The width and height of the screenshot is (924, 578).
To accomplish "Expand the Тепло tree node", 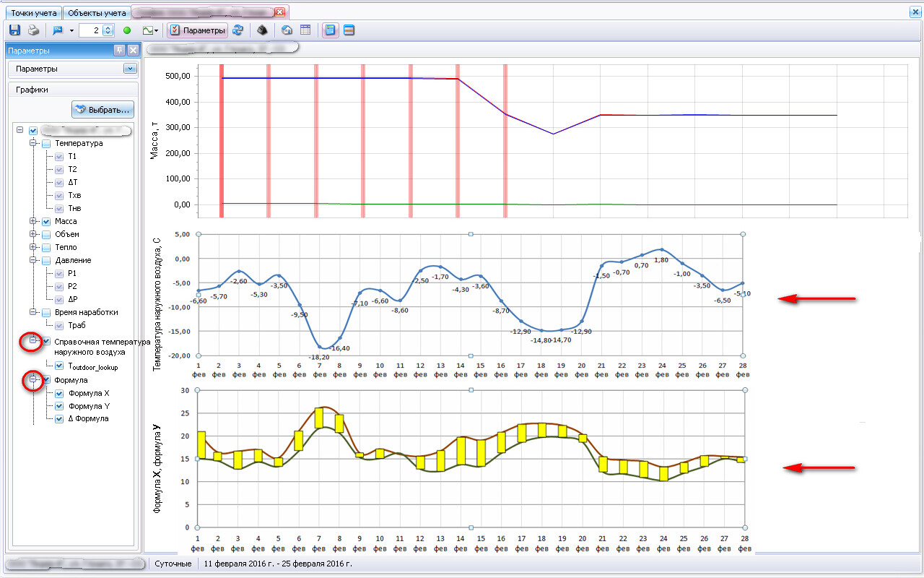I will [33, 247].
